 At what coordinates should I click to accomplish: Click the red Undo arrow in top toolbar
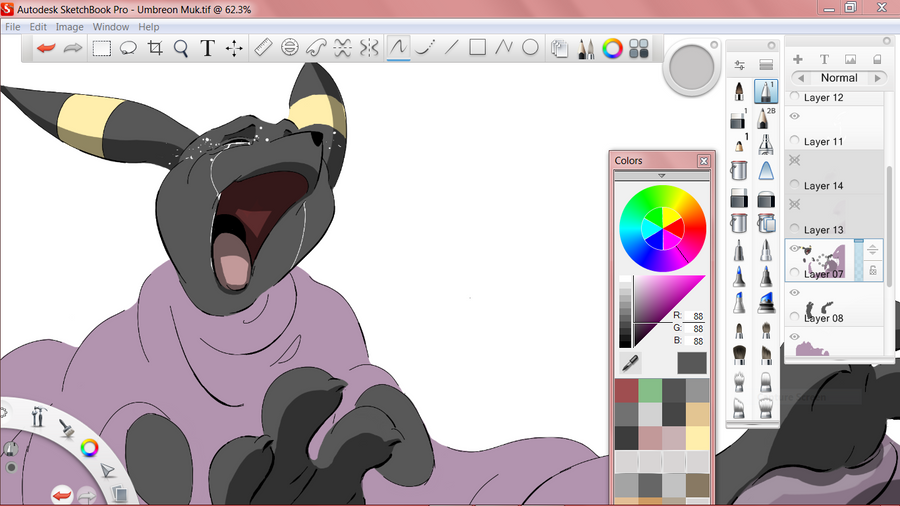[46, 48]
